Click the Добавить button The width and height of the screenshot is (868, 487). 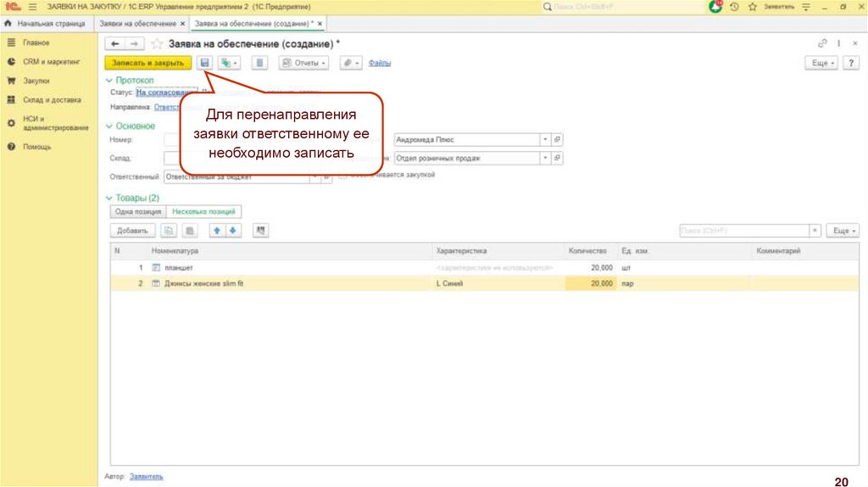132,231
